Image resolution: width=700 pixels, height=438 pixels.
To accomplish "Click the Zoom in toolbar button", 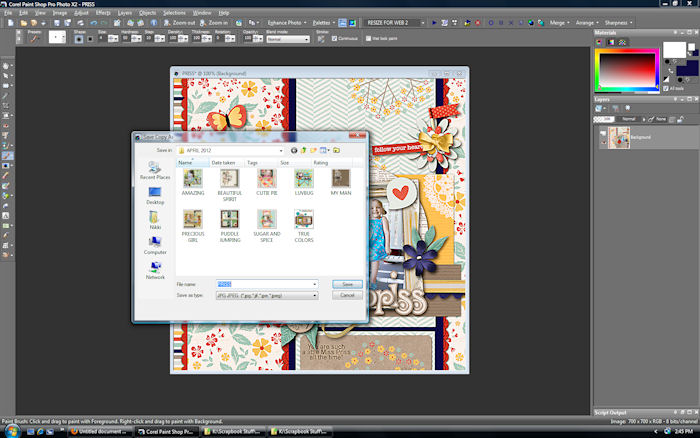I will (214, 23).
